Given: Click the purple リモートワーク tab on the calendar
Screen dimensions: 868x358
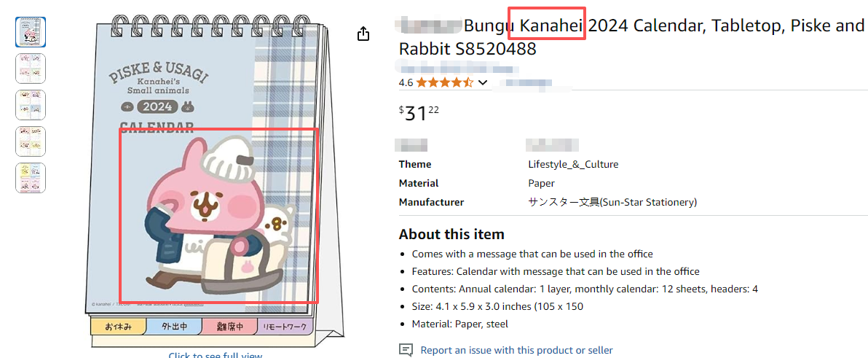Looking at the screenshot, I should point(284,327).
